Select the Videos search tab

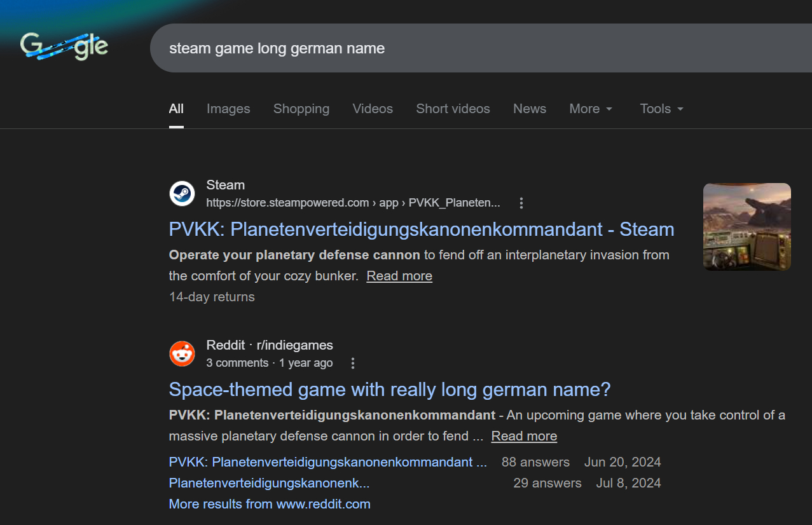[373, 109]
